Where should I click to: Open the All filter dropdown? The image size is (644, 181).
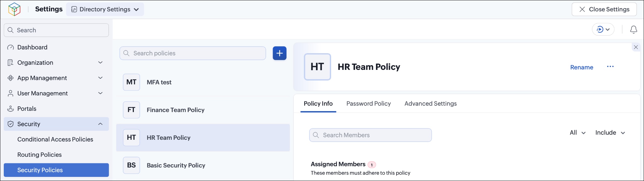pos(578,133)
